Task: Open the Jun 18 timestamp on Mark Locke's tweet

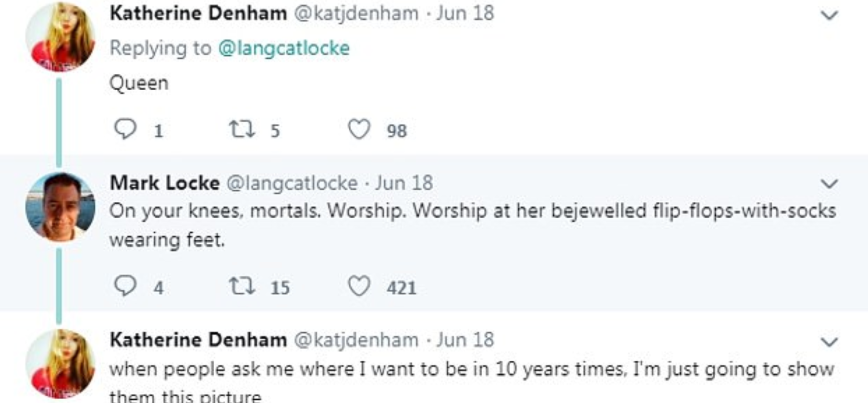Action: (404, 183)
